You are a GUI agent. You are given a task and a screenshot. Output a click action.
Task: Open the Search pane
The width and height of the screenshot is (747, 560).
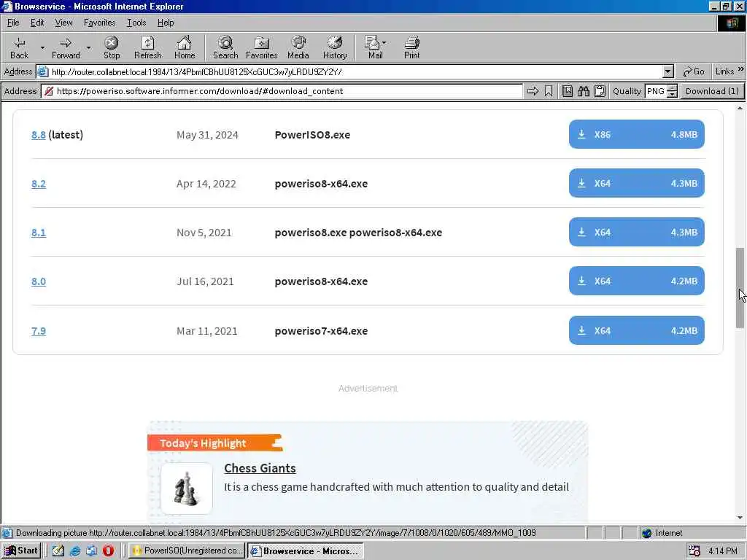[225, 47]
